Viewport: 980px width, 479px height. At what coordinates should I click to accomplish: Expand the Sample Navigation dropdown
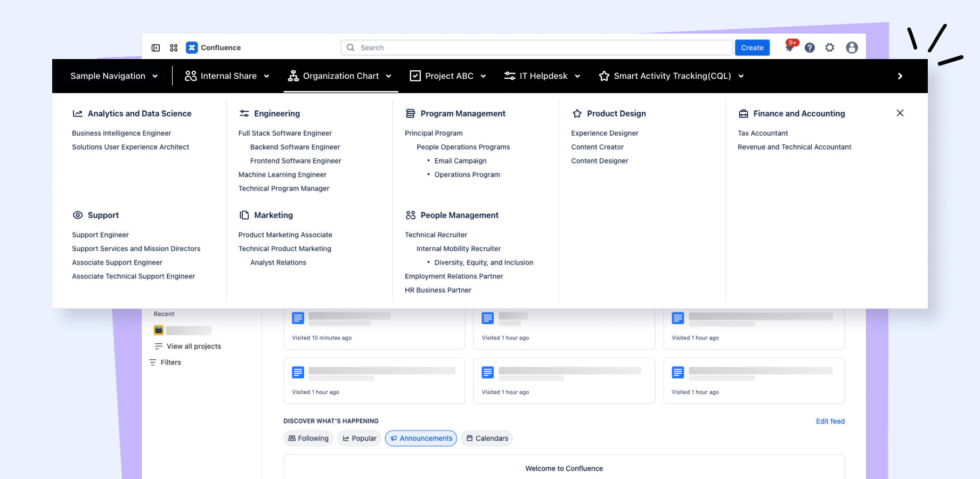click(114, 76)
